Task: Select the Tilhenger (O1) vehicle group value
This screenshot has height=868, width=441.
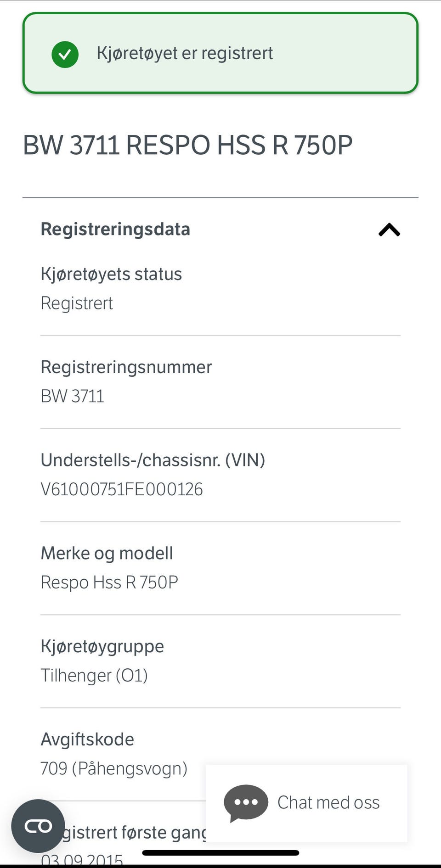Action: point(94,676)
